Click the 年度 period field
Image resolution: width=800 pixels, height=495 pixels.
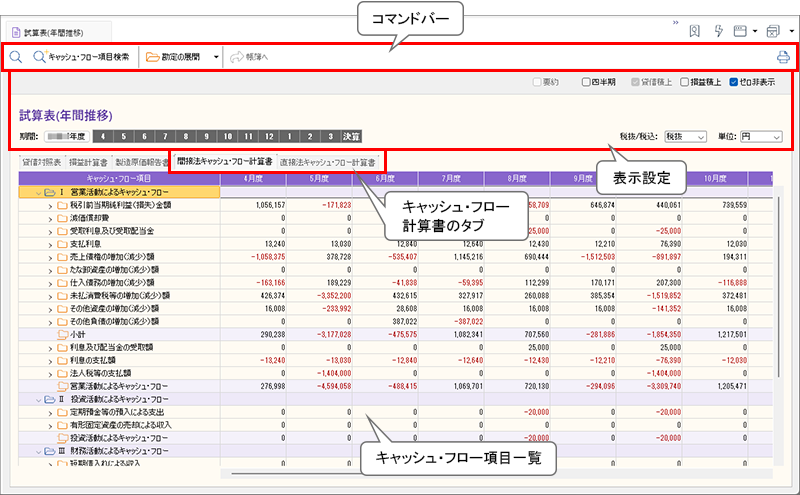[67, 136]
